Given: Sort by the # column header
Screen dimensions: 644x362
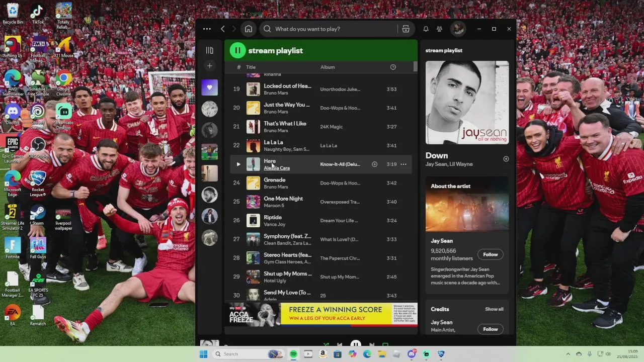Looking at the screenshot, I should [238, 67].
